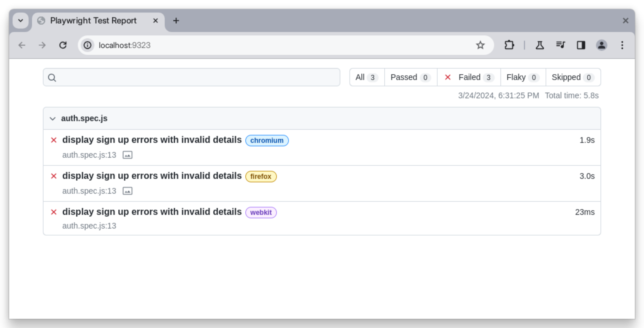Bookmark this page with the star icon

(480, 45)
